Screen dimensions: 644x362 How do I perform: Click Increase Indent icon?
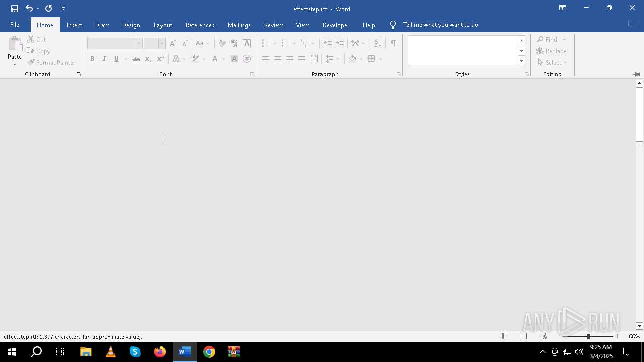[340, 43]
